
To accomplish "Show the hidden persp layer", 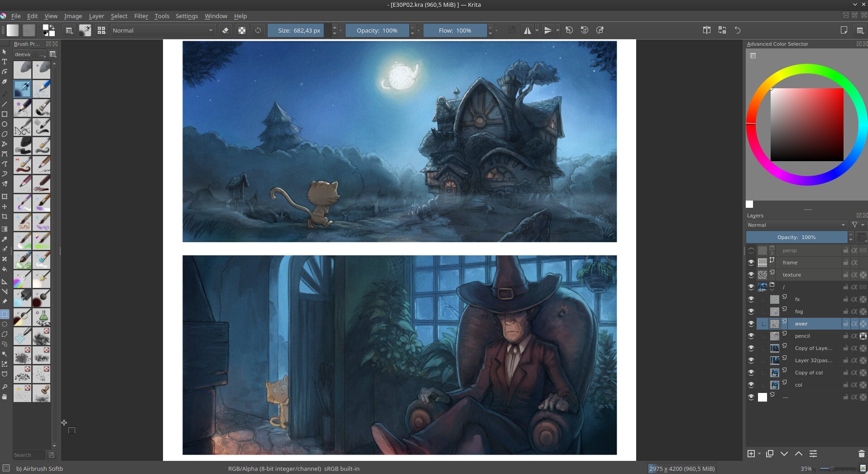I will (751, 250).
